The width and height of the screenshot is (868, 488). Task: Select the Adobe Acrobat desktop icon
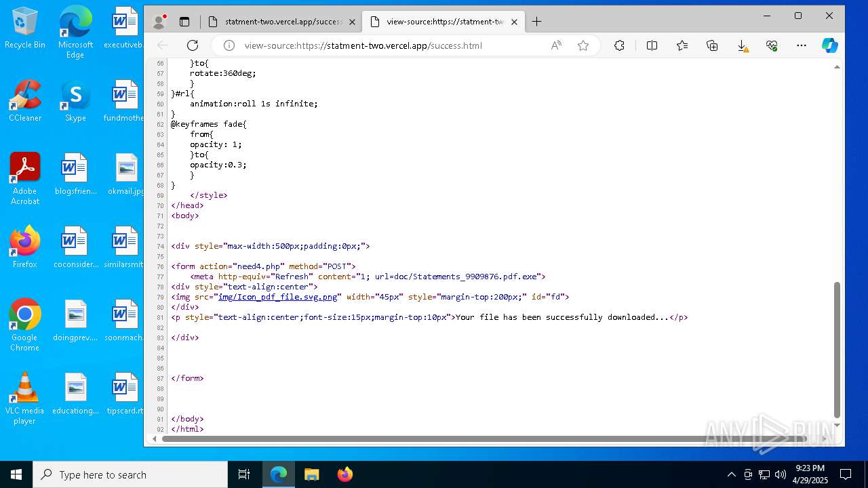(x=25, y=179)
